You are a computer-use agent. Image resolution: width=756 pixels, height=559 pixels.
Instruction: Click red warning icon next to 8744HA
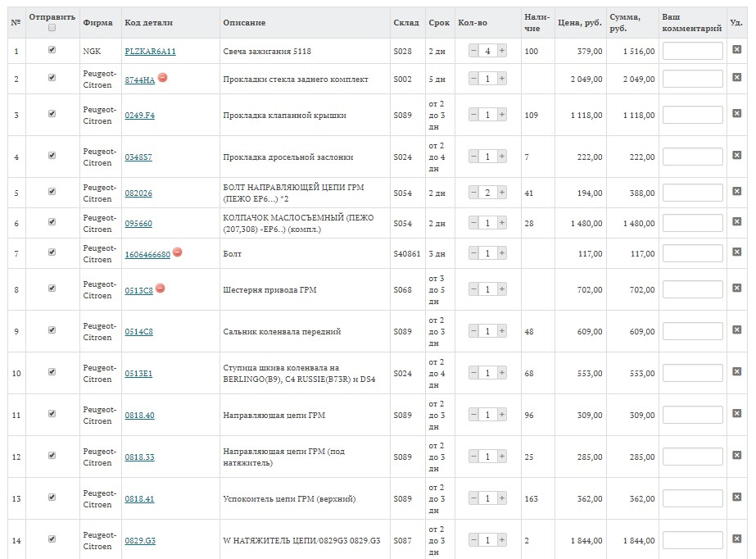click(162, 77)
